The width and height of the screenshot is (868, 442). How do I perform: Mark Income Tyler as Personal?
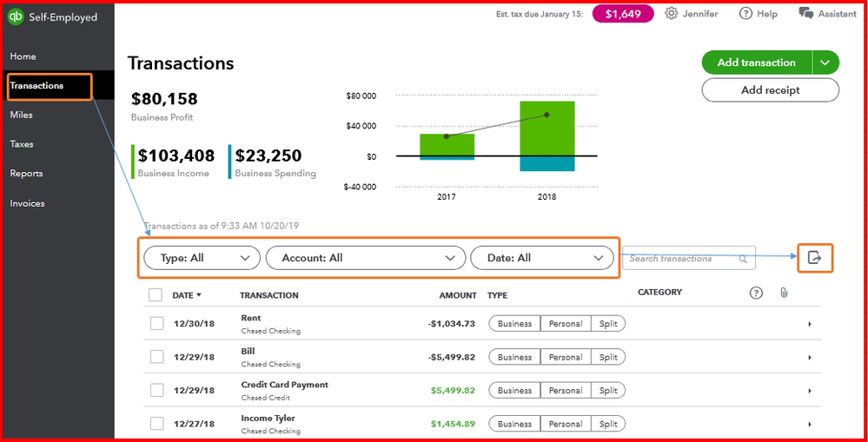[565, 425]
